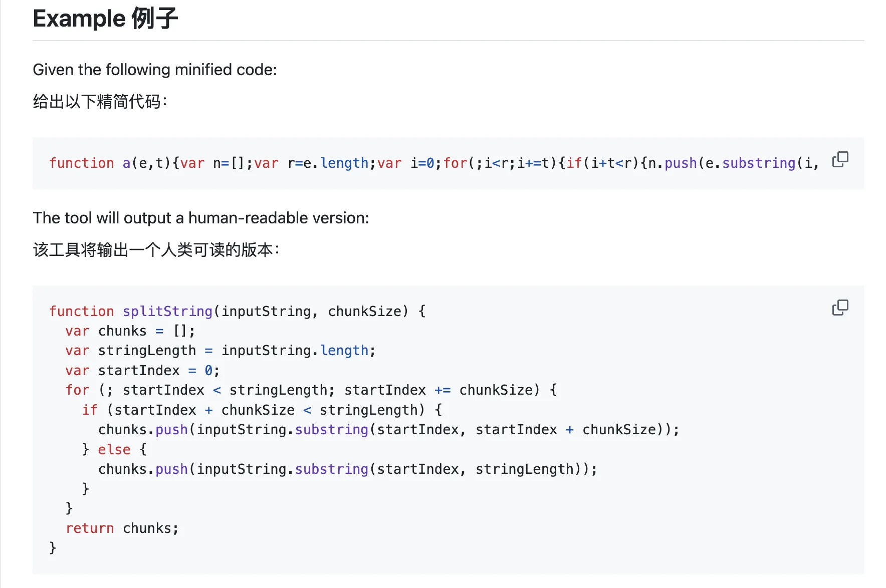The width and height of the screenshot is (886, 588).
Task: Copy the minified code snippet
Action: tap(840, 160)
